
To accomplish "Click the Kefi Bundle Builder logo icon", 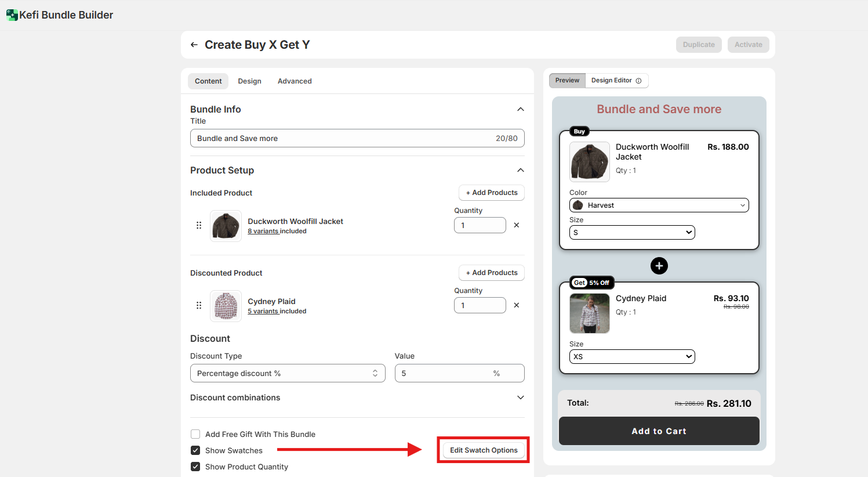I will [12, 15].
